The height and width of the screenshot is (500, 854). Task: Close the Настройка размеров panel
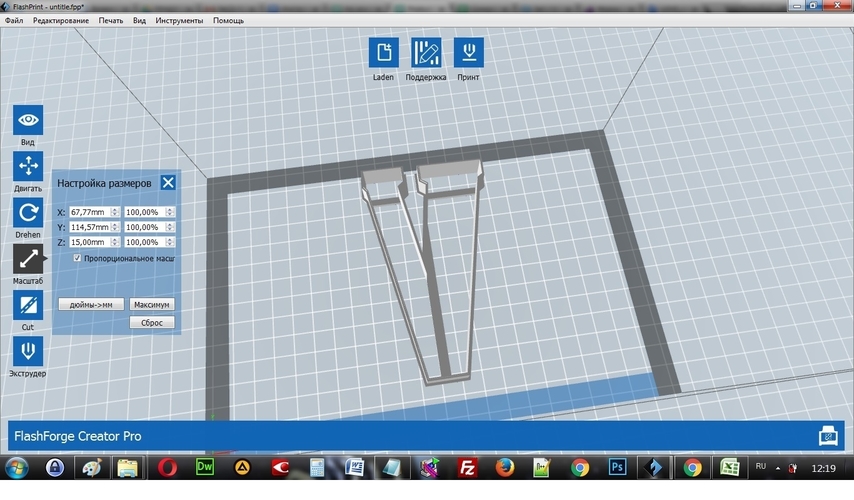(x=168, y=182)
